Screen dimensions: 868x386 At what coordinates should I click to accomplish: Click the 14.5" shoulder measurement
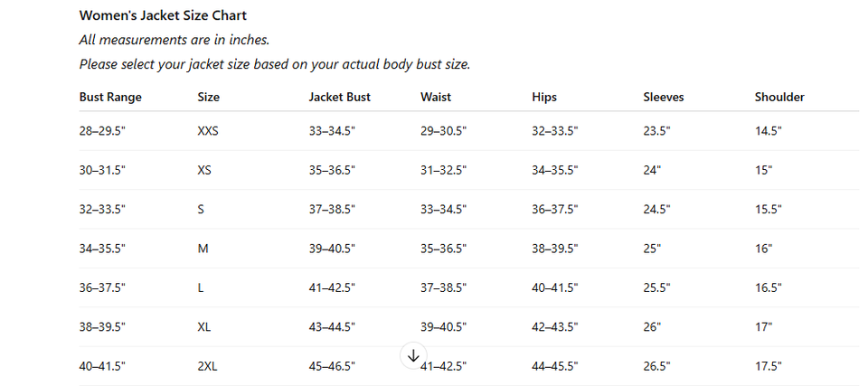[x=769, y=131]
